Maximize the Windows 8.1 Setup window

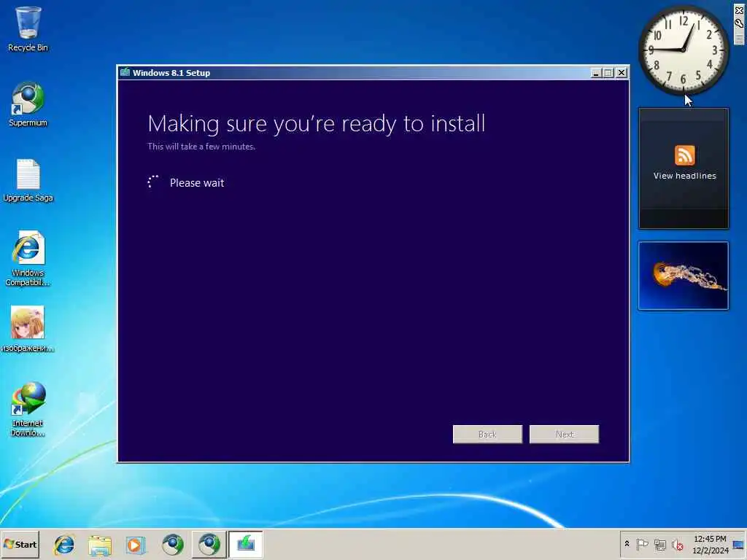[x=608, y=73]
